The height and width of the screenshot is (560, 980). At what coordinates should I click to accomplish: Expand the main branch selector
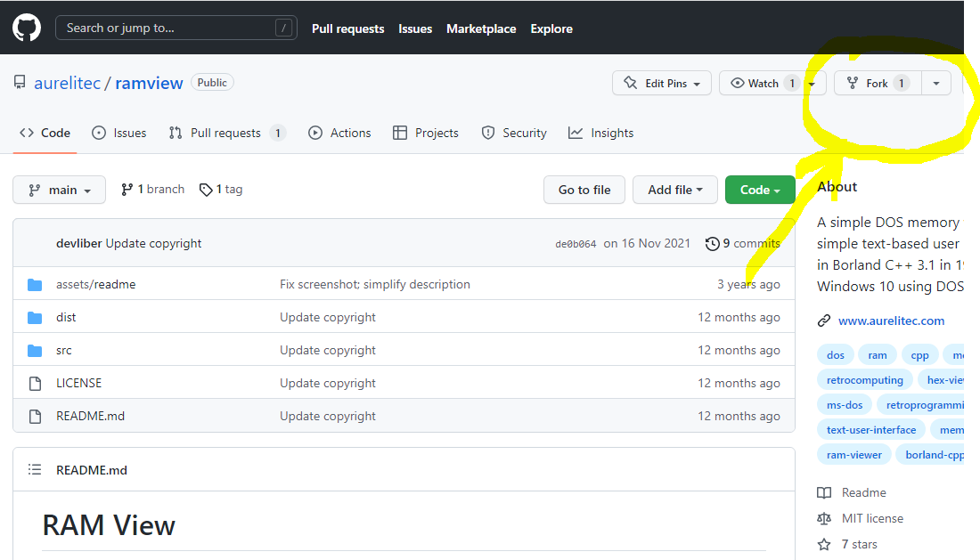click(x=59, y=190)
